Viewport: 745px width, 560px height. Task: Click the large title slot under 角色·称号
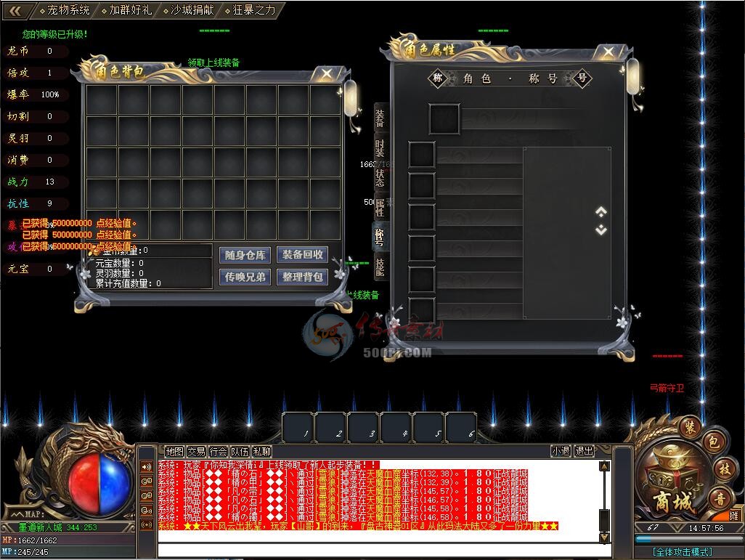(444, 119)
